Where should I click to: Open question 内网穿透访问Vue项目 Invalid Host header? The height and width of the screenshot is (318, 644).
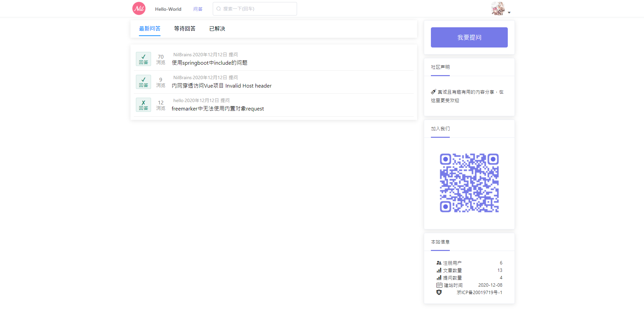(x=222, y=86)
